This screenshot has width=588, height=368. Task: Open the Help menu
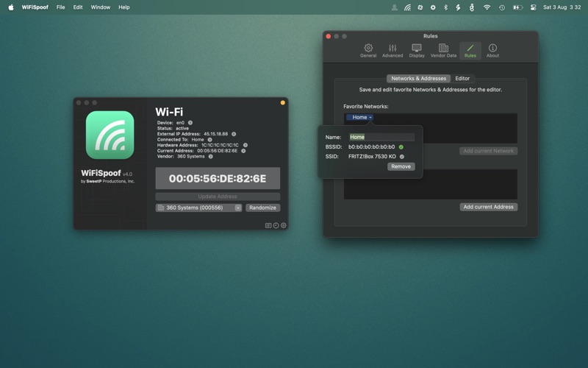pyautogui.click(x=123, y=7)
